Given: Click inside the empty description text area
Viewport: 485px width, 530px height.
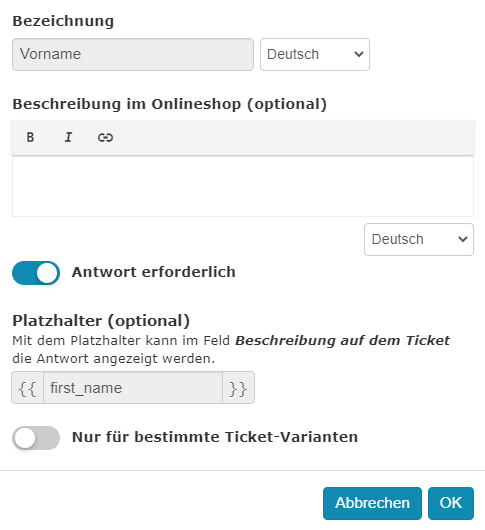Looking at the screenshot, I should tap(243, 186).
